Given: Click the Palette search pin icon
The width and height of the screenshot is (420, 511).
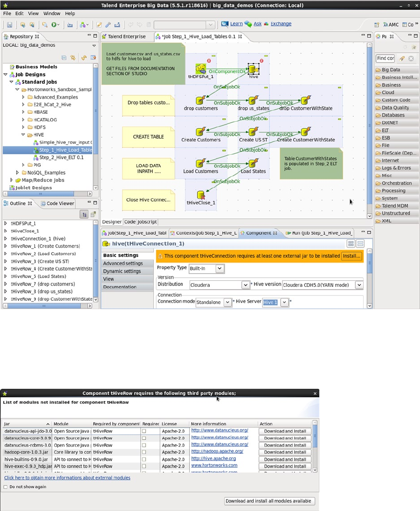Looking at the screenshot, I should point(402,58).
